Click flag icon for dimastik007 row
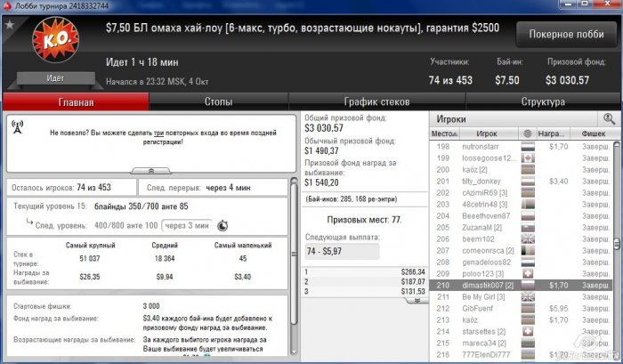The image size is (623, 364). click(x=528, y=285)
